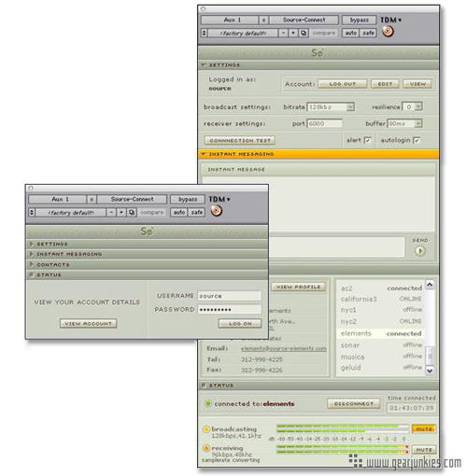Click the Disconnect button
This screenshot has height=476, width=467.
353,403
